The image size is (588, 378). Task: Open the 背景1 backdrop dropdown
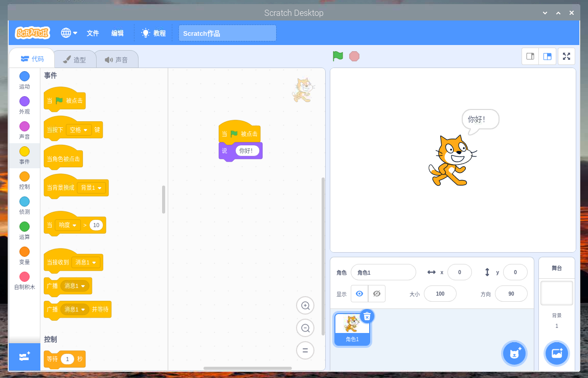(91, 188)
